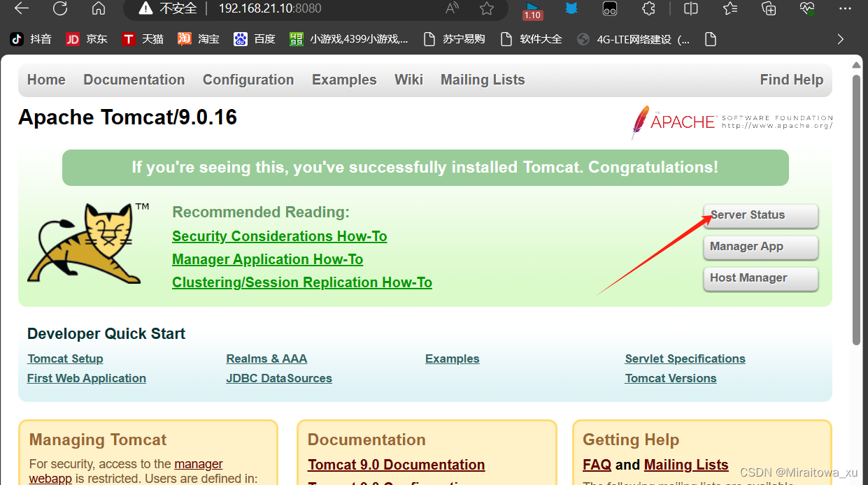Viewport: 868px width, 485px height.
Task: Open the Tampermonkey-style dark extension icon
Action: coord(610,8)
